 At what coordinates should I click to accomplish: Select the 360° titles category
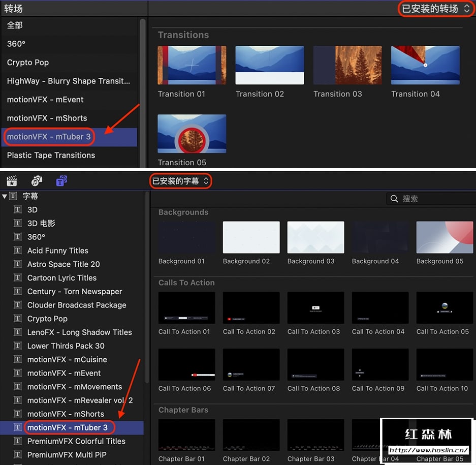pyautogui.click(x=72, y=237)
